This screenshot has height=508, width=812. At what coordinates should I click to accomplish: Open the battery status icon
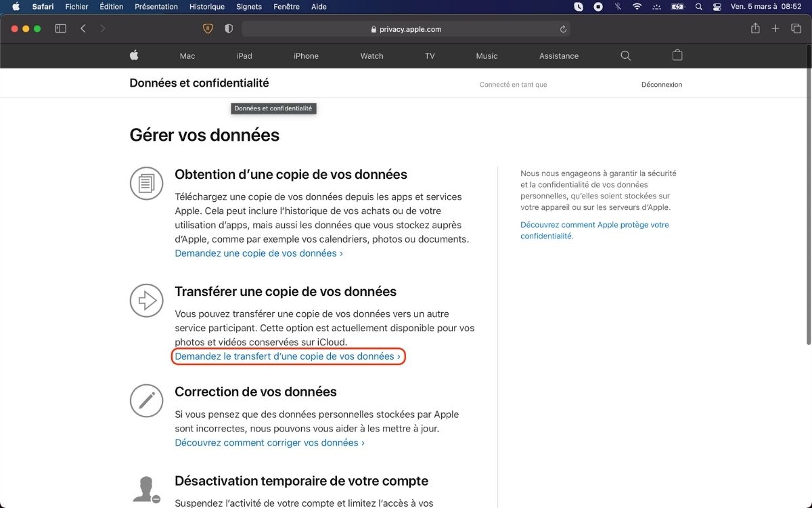(x=678, y=7)
